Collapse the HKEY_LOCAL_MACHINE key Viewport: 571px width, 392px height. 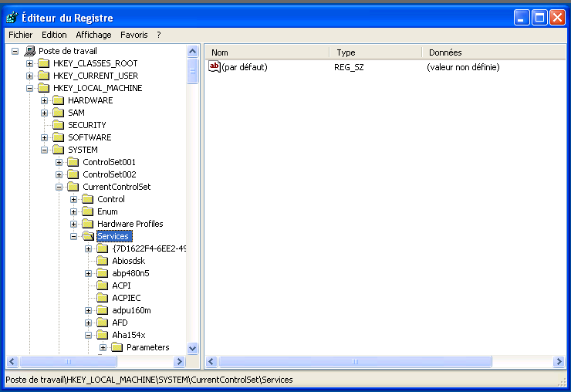(x=30, y=89)
